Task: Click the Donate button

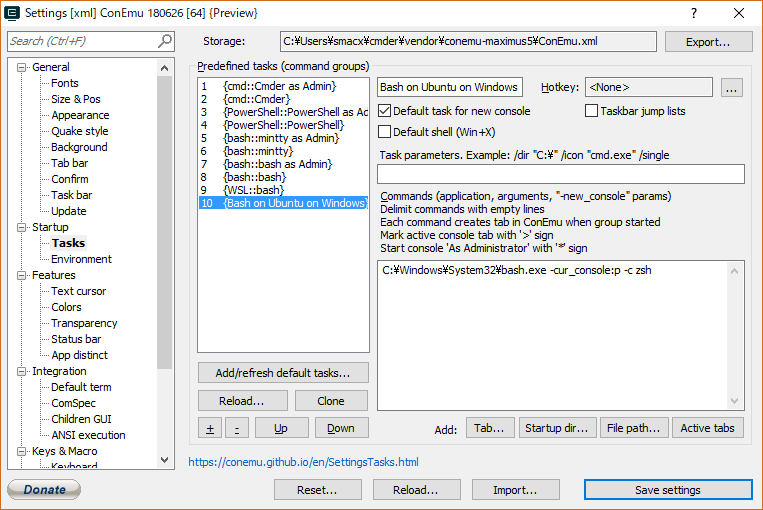Action: tap(44, 490)
